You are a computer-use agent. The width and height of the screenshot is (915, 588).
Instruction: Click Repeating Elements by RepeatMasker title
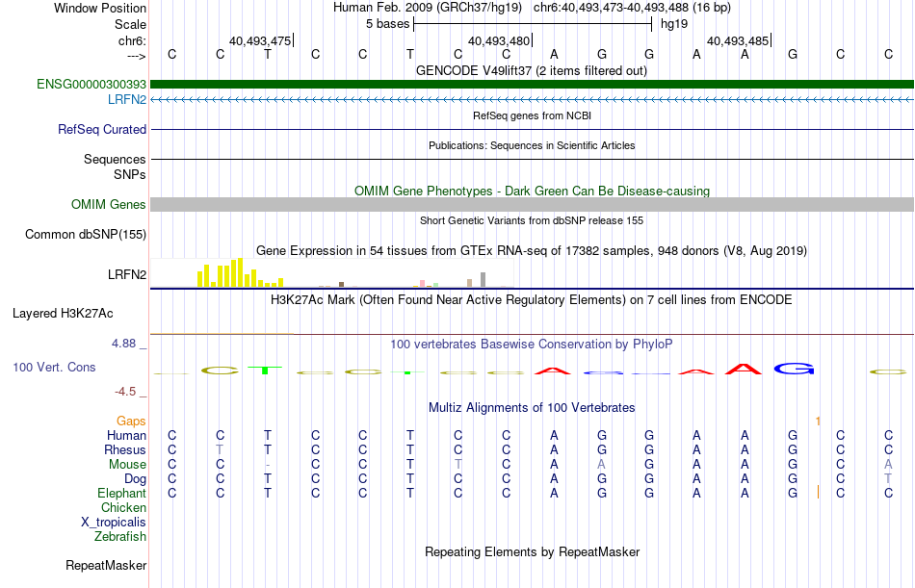532,551
